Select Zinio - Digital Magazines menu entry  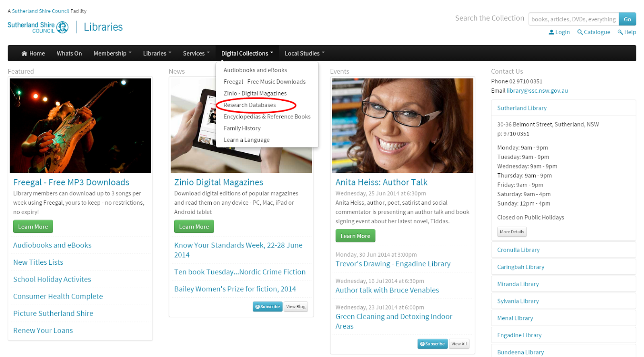point(255,93)
